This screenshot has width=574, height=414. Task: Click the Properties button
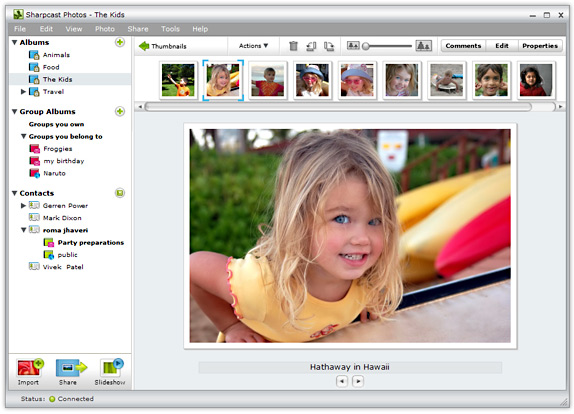(x=540, y=46)
